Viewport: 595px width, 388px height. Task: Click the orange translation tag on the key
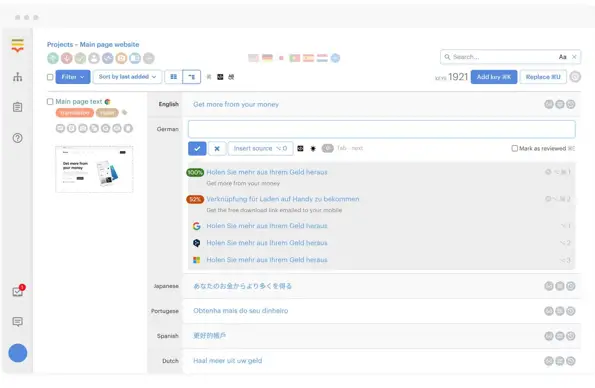coord(75,113)
